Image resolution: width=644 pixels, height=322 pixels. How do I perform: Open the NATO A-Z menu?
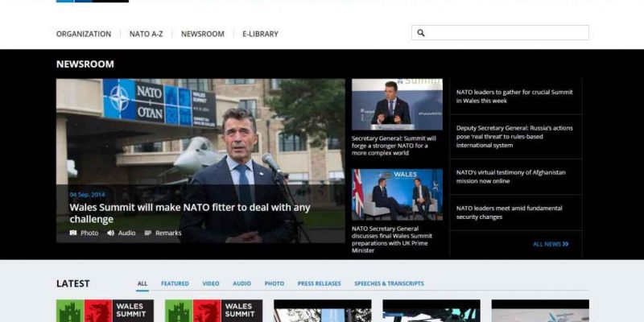[x=146, y=34]
